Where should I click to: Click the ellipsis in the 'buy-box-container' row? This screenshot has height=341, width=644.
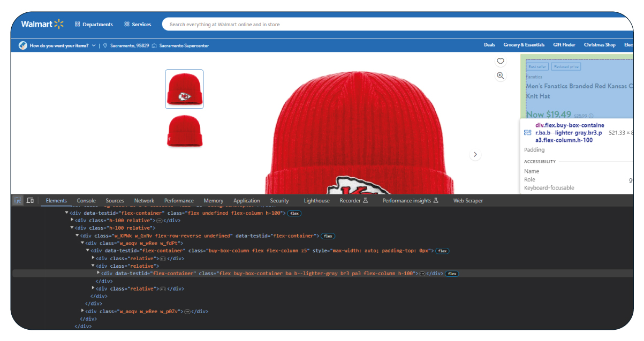click(422, 274)
